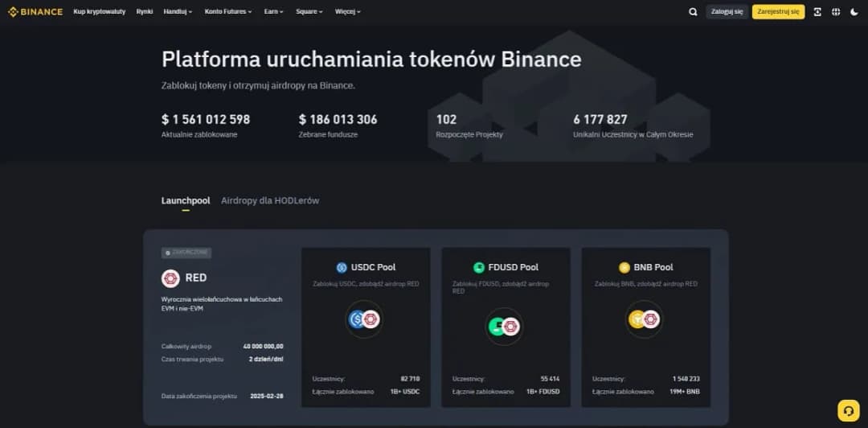Click the Zaloguj się button
Screen dimensions: 868x428
click(727, 12)
